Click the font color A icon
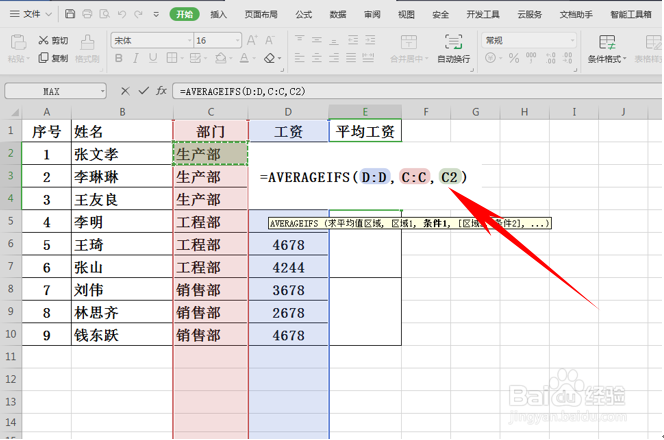This screenshot has height=440, width=664. coord(244,58)
